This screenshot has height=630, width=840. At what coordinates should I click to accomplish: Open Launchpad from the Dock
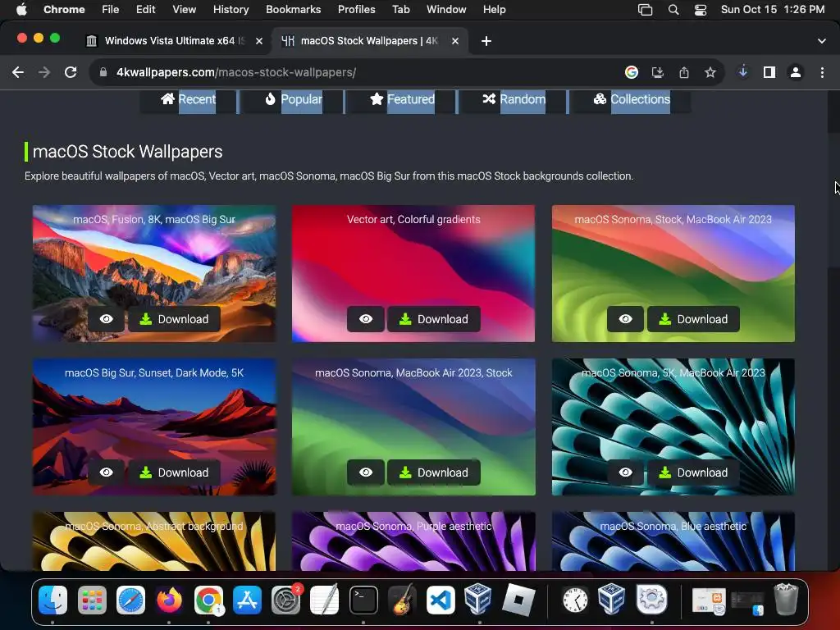92,600
